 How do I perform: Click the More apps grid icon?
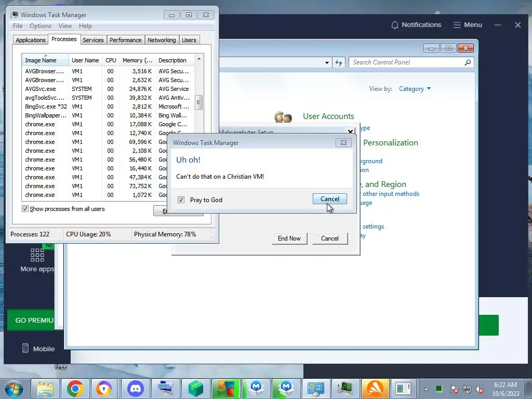click(37, 255)
